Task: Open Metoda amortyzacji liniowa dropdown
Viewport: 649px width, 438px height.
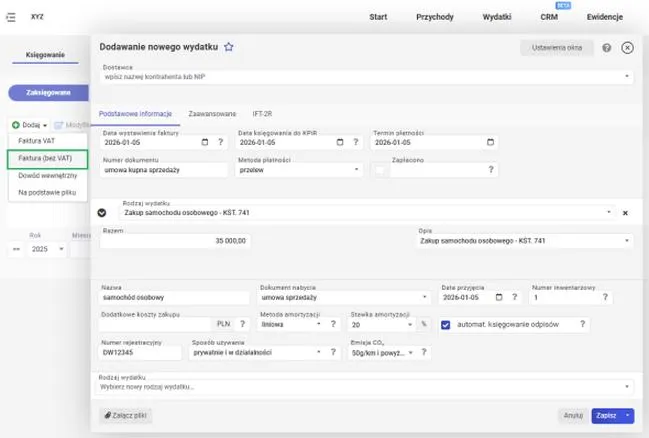Action: (318, 324)
